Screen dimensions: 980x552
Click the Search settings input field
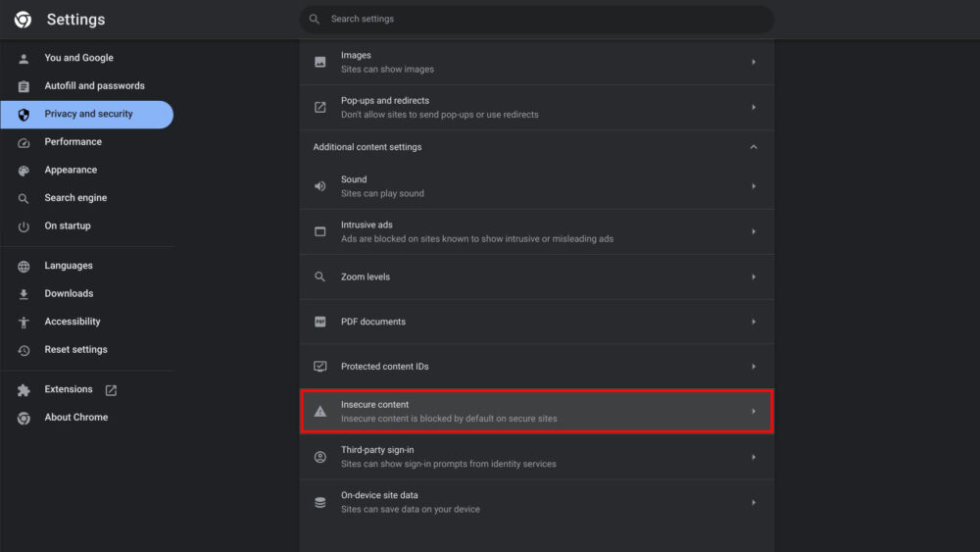tap(537, 20)
